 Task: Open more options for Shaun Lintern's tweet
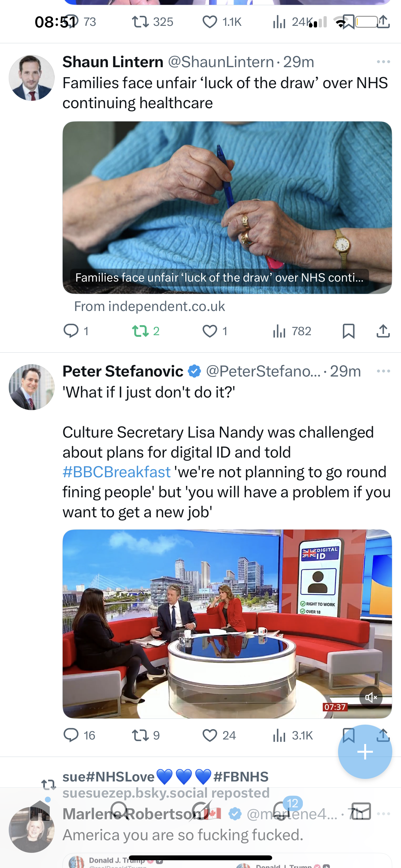pyautogui.click(x=383, y=62)
